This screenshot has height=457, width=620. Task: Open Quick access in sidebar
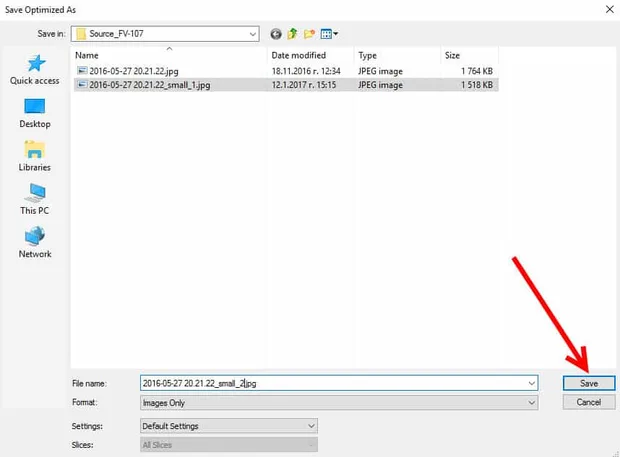[x=35, y=70]
